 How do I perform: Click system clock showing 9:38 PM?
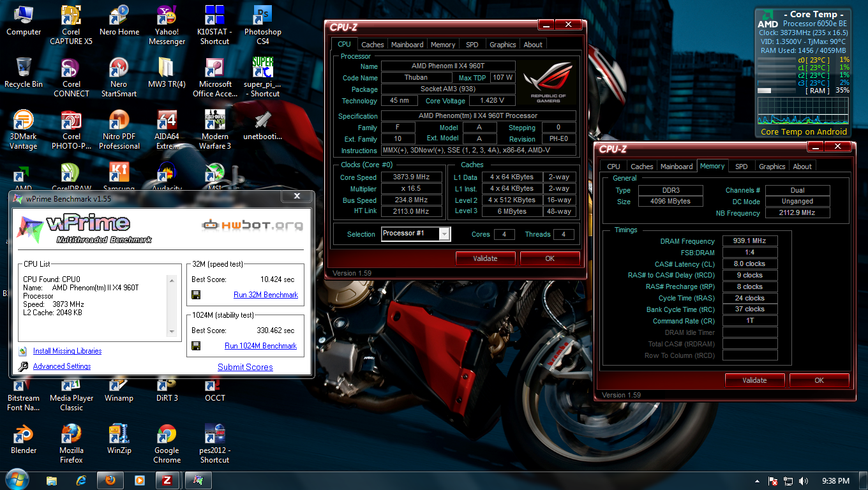tap(835, 481)
